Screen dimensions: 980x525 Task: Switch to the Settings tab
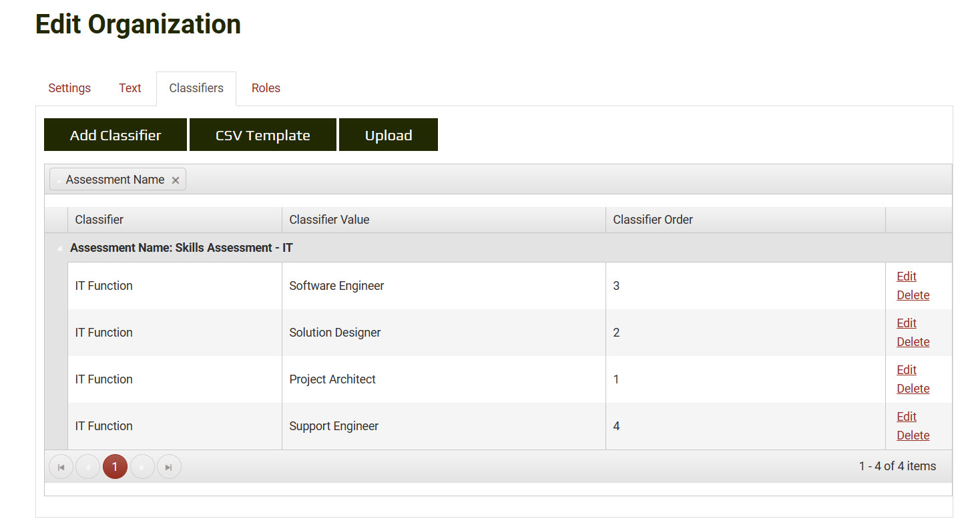[69, 88]
